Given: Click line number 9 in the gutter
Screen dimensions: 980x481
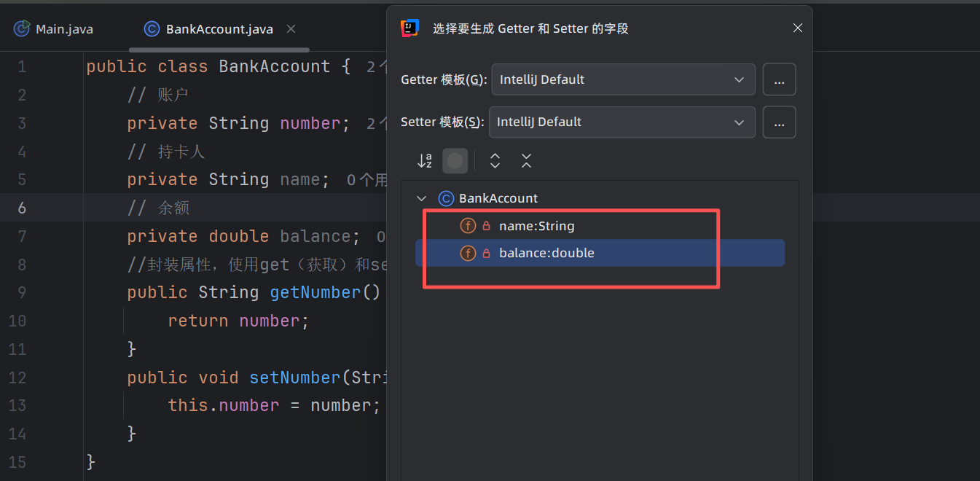Looking at the screenshot, I should 21,293.
